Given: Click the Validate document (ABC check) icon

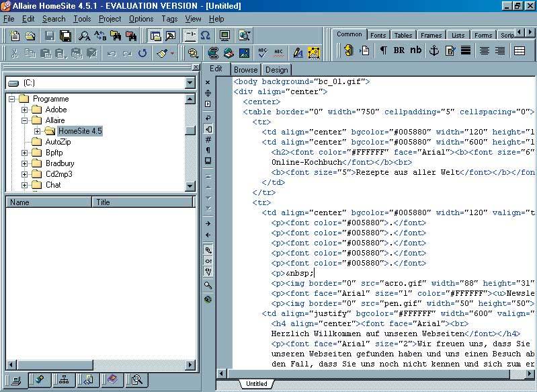Looking at the screenshot, I should coord(263,53).
